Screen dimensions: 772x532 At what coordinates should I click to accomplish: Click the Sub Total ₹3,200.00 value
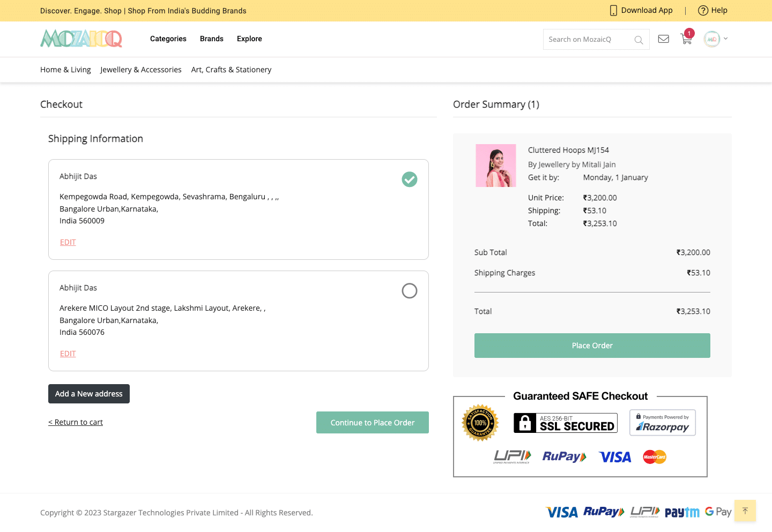[693, 252]
